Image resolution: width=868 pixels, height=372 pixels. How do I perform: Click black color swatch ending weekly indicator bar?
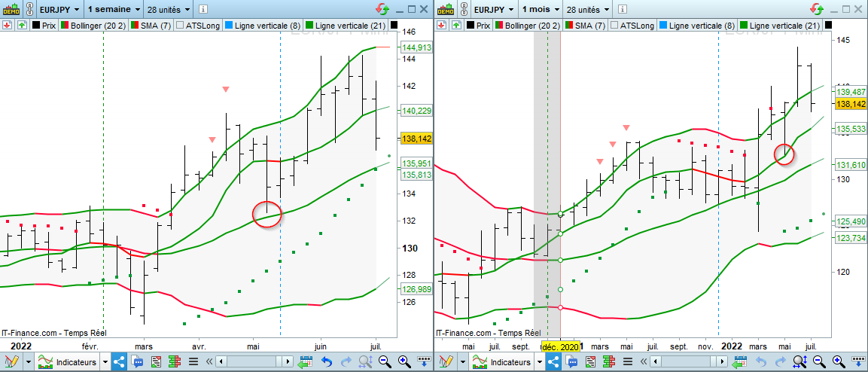coord(394,25)
